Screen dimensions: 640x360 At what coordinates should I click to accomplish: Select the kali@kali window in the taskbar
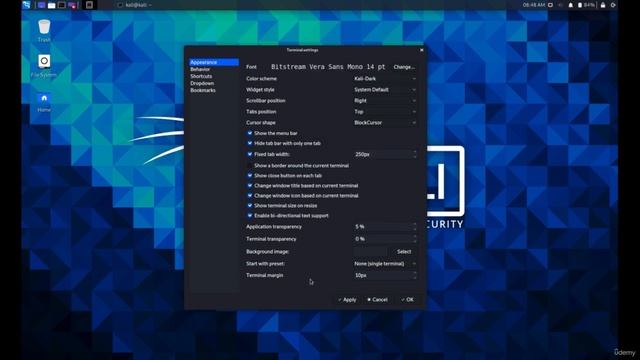pos(135,5)
